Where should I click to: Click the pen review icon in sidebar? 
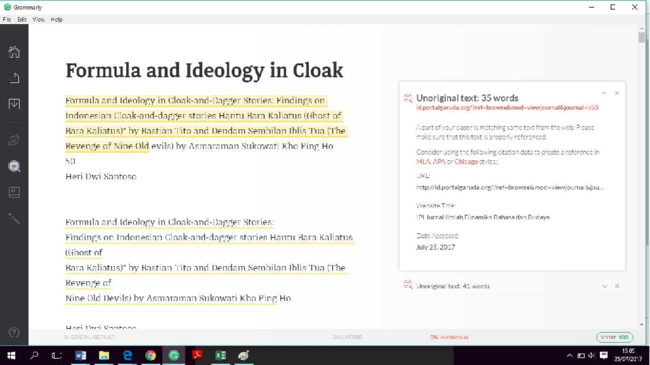14,140
